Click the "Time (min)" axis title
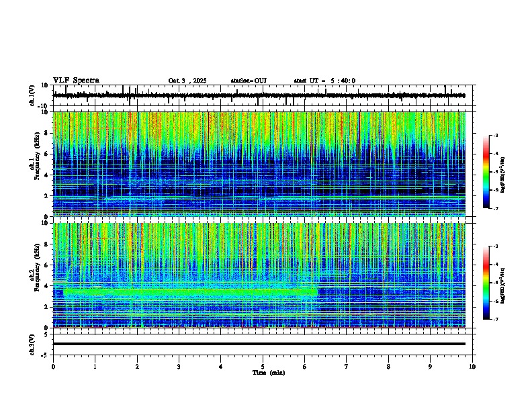Viewport: 532px width, 411px height. pos(269,373)
